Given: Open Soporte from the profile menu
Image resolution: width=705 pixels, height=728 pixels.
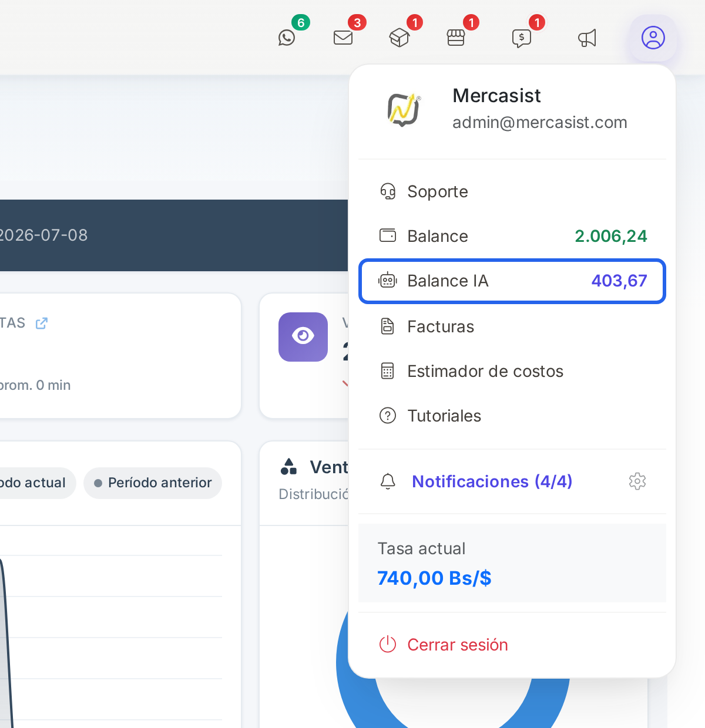Looking at the screenshot, I should coord(512,191).
